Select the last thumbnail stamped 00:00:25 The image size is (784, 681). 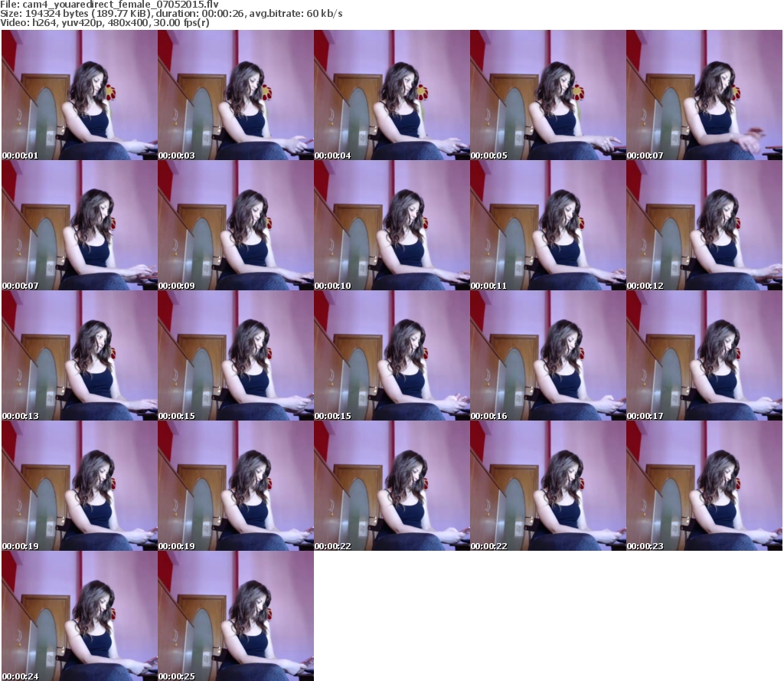point(236,616)
